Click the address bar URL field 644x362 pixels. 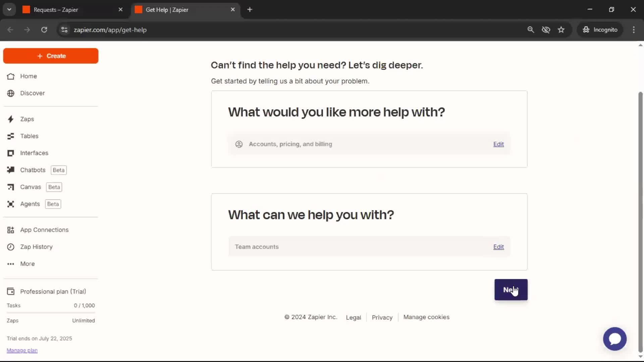[x=295, y=30]
